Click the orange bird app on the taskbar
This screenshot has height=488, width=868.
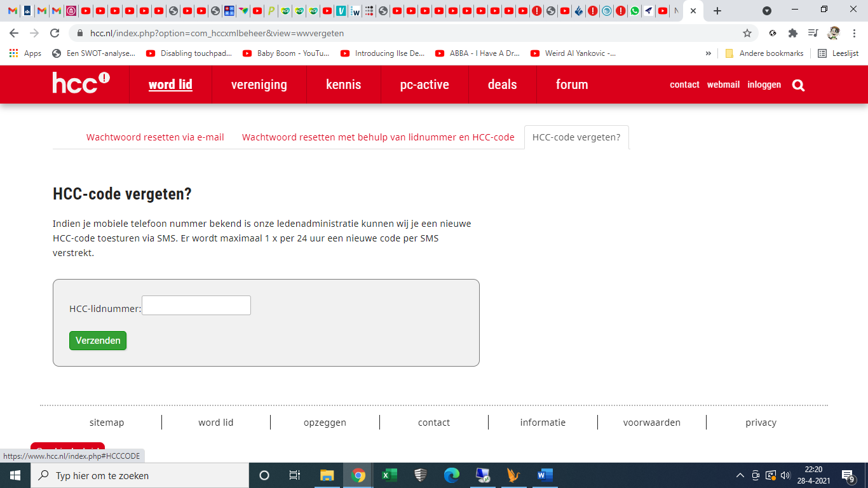click(514, 475)
